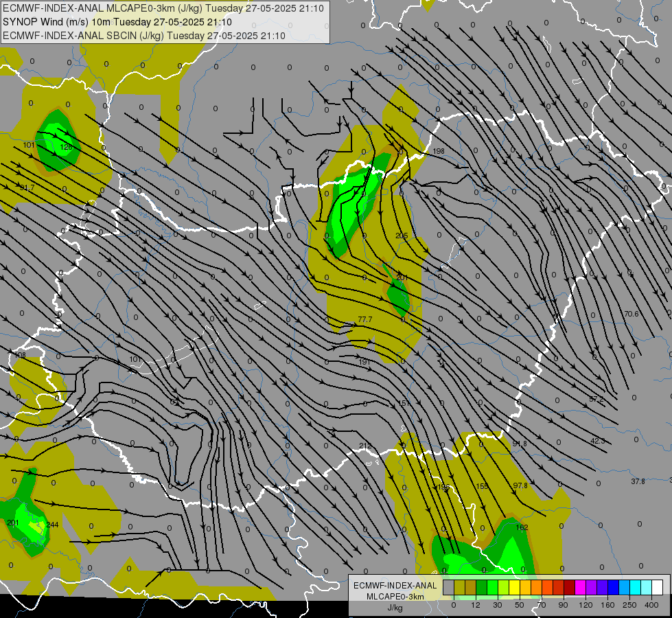Click the legend tick label 0
The width and height of the screenshot is (672, 618).
click(454, 605)
